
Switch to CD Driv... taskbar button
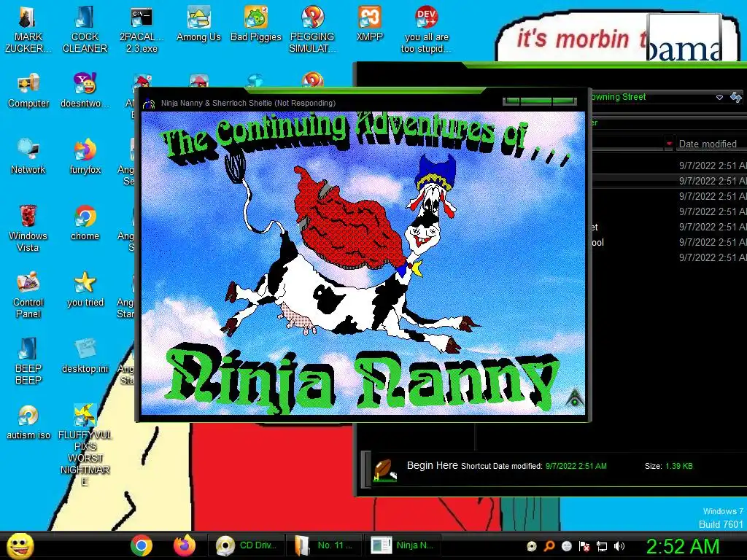pyautogui.click(x=246, y=545)
